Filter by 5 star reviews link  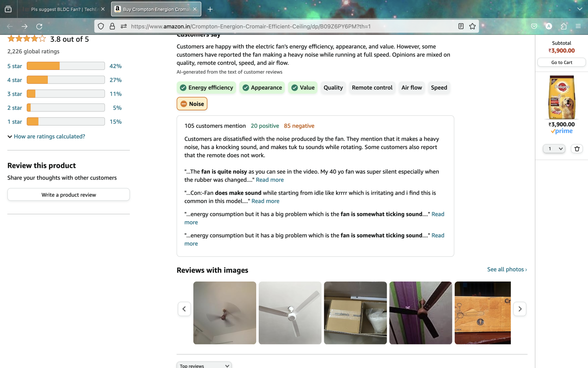(15, 66)
